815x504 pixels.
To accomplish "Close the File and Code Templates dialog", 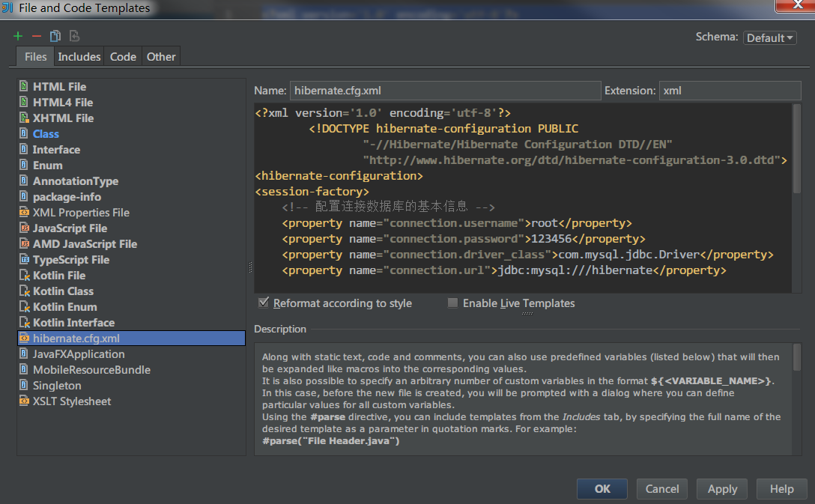I will pos(796,5).
